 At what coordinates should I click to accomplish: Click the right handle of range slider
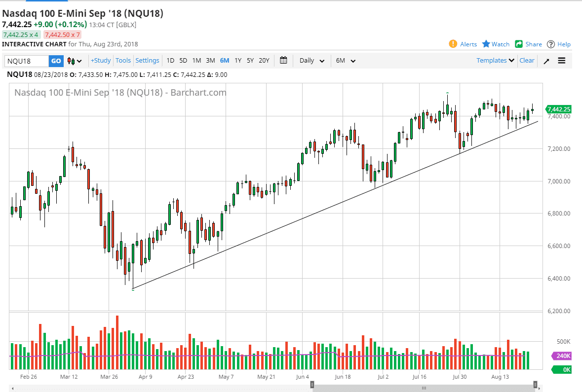536,385
